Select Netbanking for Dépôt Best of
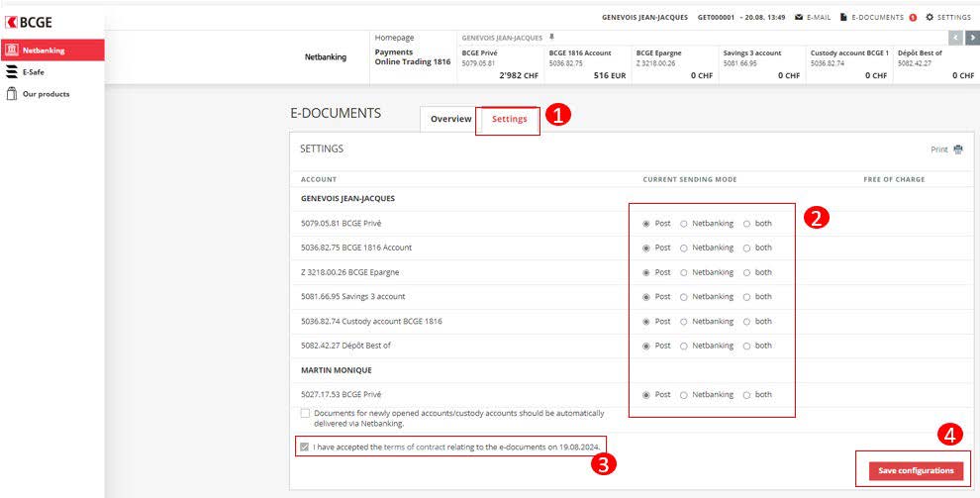The width and height of the screenshot is (980, 498). 684,346
